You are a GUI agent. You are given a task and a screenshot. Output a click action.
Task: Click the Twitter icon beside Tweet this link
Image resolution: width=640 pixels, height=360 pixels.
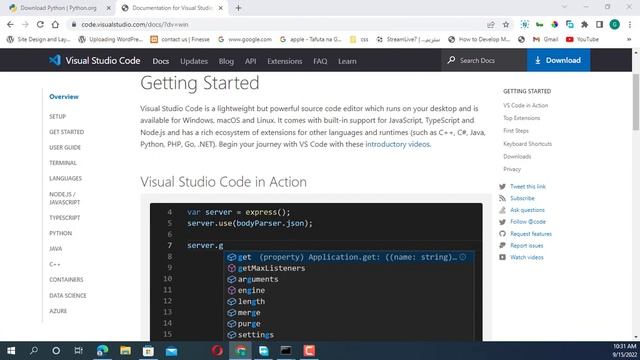(x=502, y=187)
